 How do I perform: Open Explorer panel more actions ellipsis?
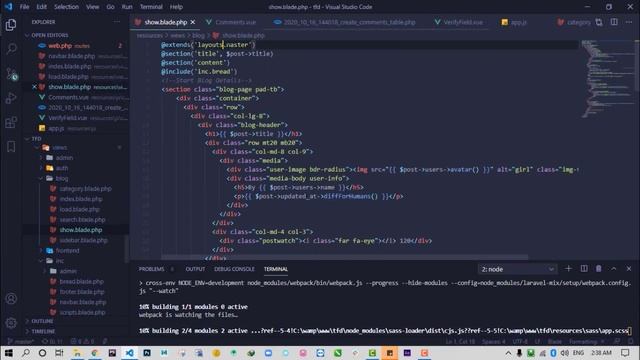pos(117,22)
